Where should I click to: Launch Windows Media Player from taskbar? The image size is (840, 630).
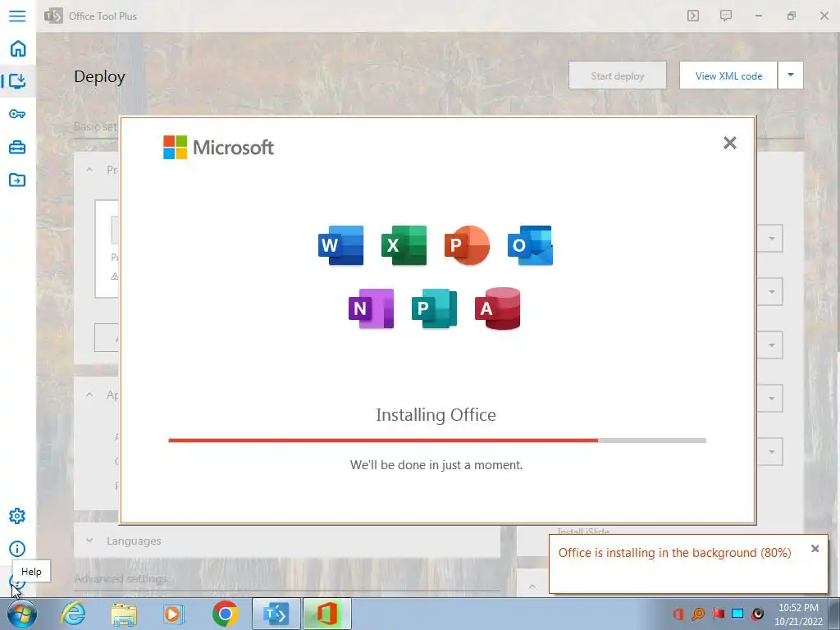[174, 614]
